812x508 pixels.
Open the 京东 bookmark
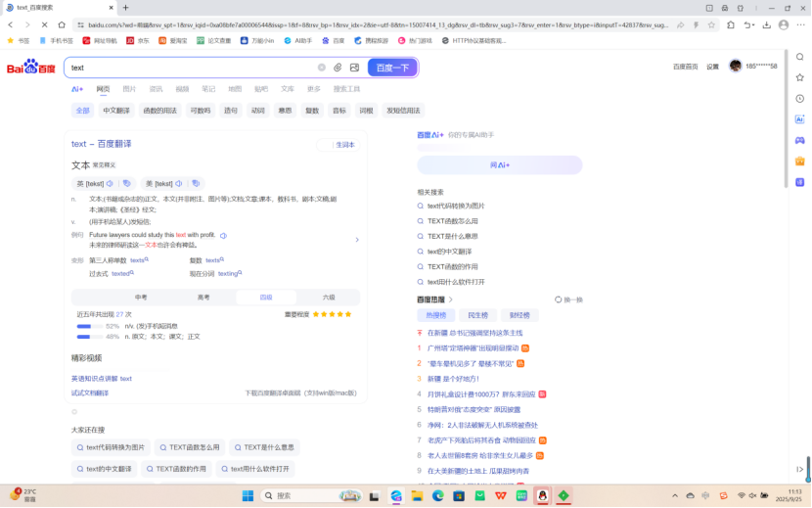(x=138, y=40)
